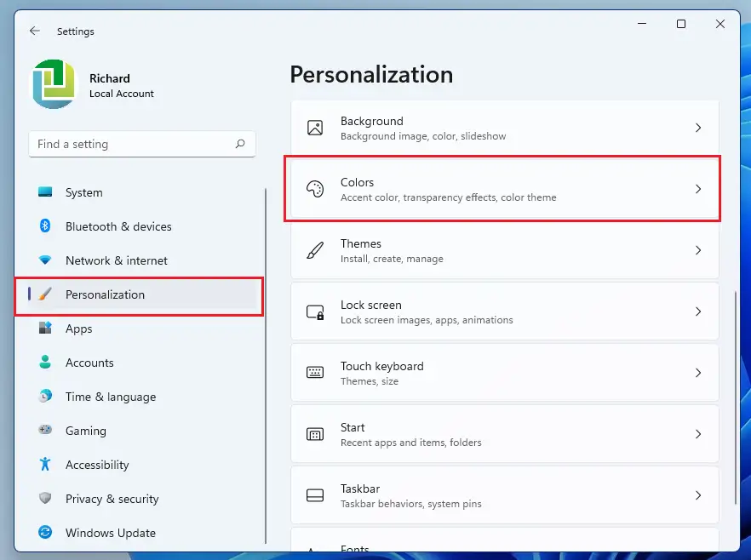Click Richard's profile avatar

point(54,84)
